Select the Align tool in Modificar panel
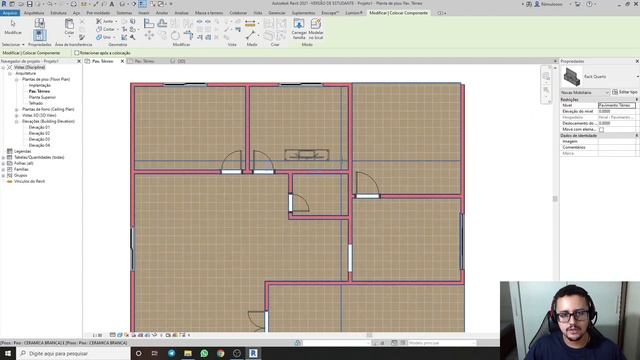 [x=149, y=23]
